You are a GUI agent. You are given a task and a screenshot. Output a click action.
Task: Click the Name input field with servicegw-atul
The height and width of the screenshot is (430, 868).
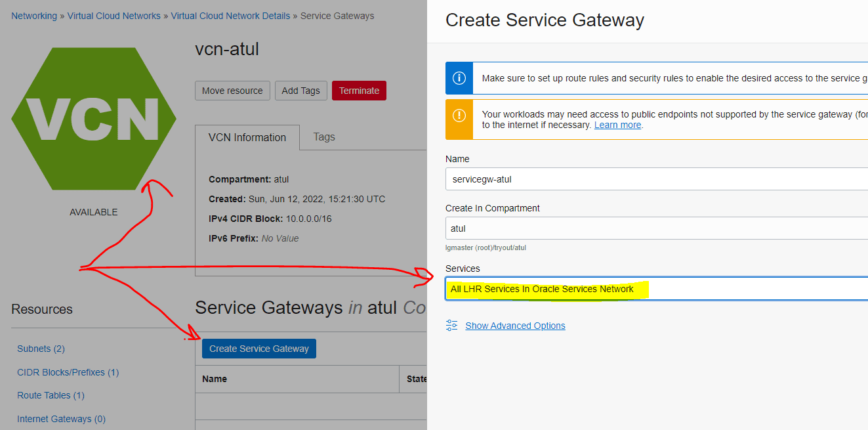656,179
